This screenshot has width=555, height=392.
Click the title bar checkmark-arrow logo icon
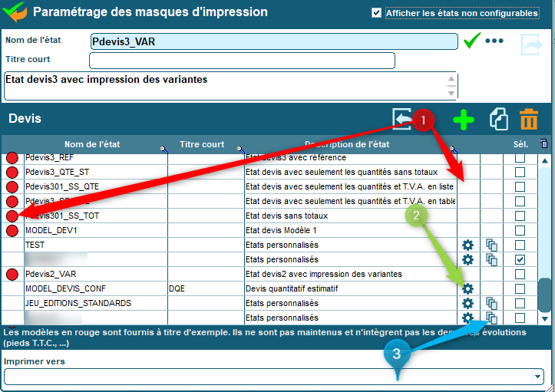click(15, 12)
